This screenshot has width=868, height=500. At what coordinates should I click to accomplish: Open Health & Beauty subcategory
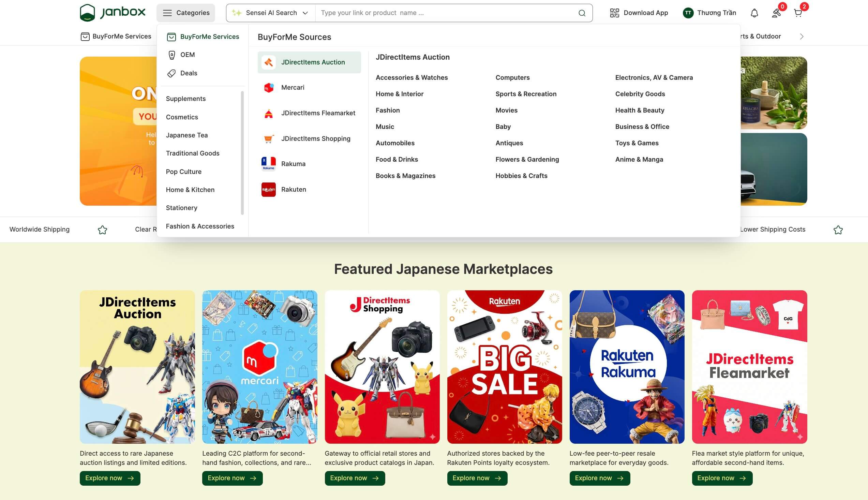(x=640, y=111)
